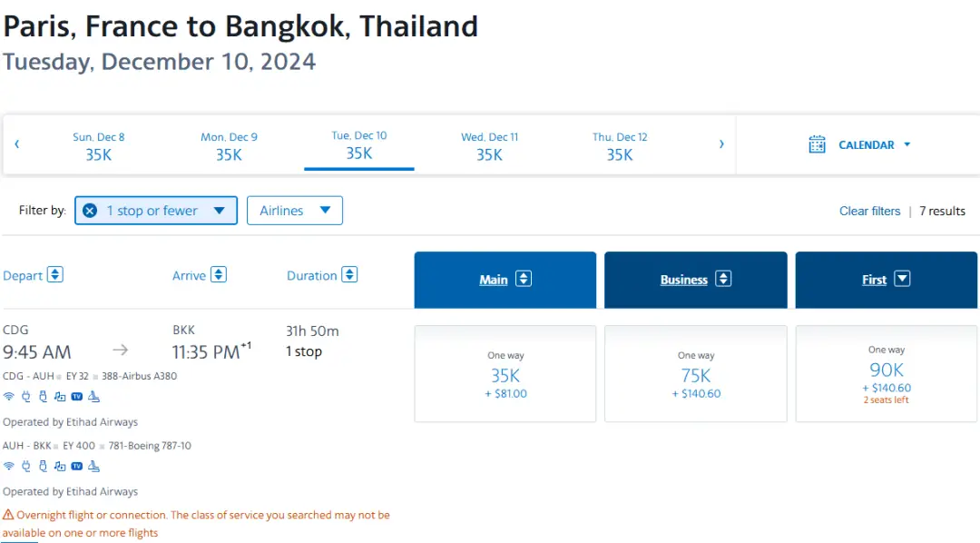
Task: Remove the '1 stop or fewer' filter via X
Action: tap(90, 211)
